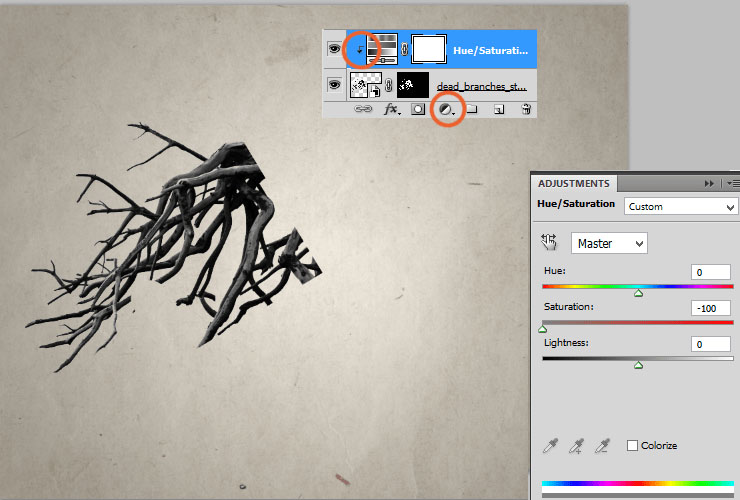Click the Hue value field
Image resolution: width=740 pixels, height=500 pixels.
711,272
